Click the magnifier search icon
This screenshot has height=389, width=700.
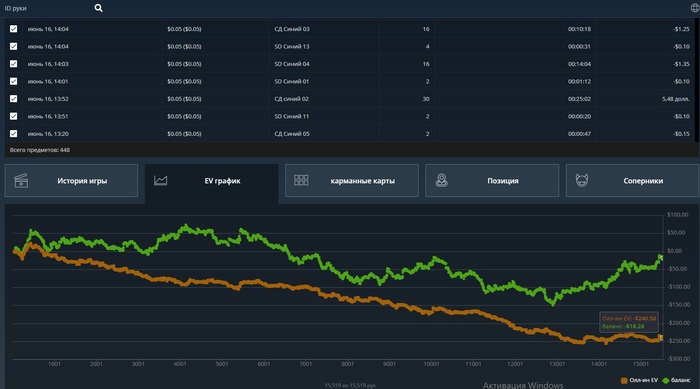coord(99,8)
